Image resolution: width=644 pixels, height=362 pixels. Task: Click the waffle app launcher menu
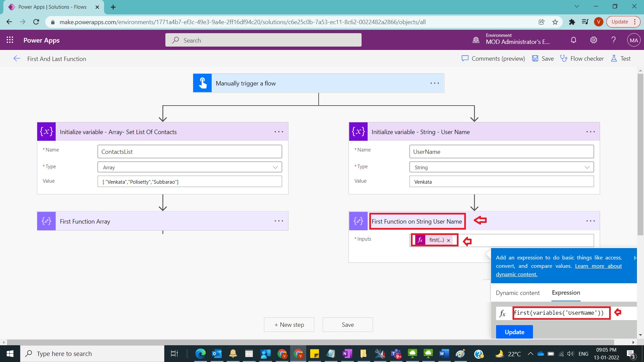click(10, 40)
